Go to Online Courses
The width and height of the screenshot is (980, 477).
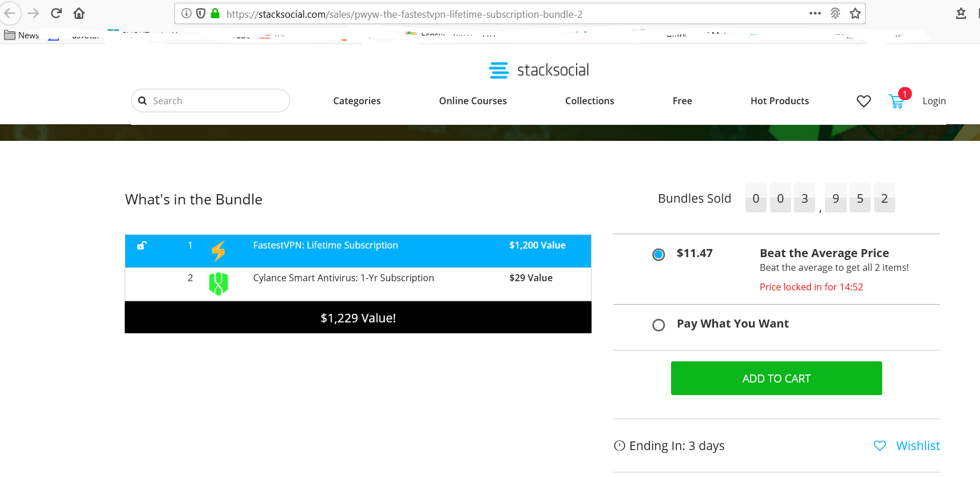(473, 101)
